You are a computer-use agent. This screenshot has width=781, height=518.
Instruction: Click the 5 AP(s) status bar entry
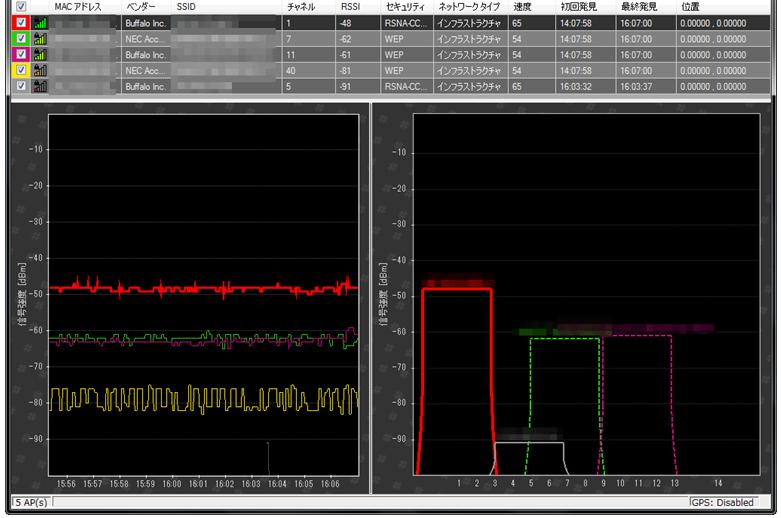pos(31,502)
